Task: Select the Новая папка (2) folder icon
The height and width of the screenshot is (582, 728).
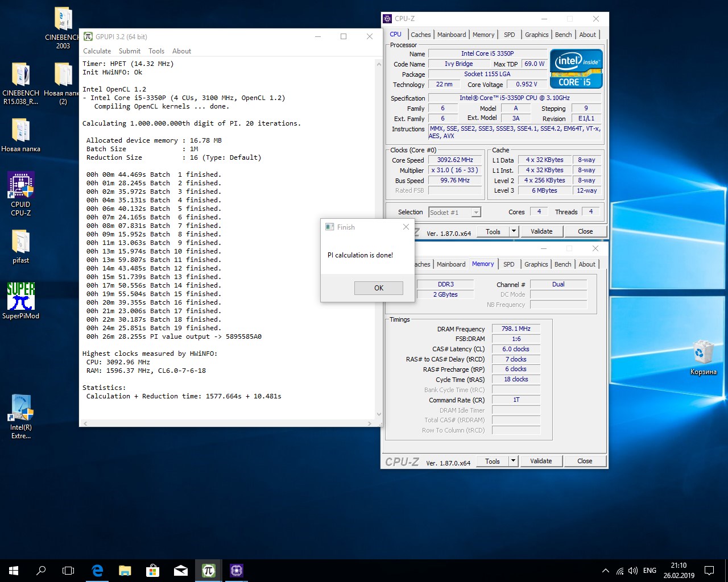Action: [x=63, y=84]
